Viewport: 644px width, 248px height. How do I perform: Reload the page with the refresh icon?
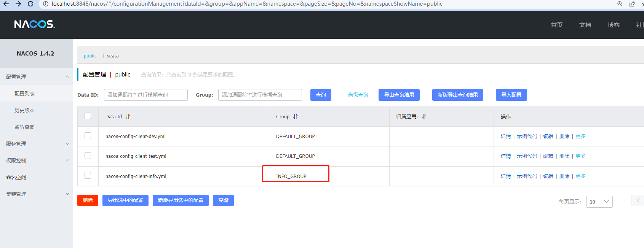(30, 4)
